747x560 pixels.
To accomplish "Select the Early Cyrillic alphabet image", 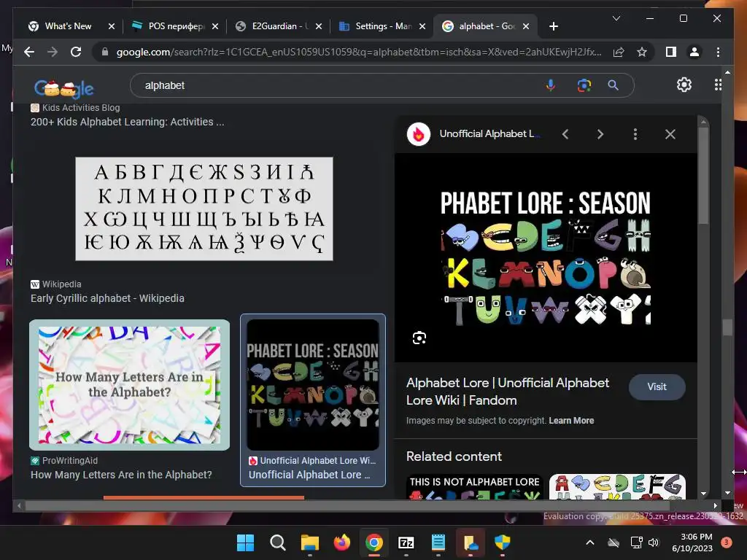I will 204,209.
